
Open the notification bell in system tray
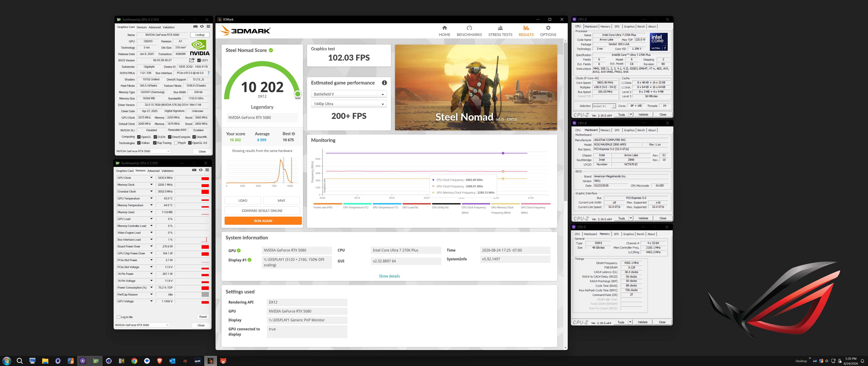[x=862, y=361]
